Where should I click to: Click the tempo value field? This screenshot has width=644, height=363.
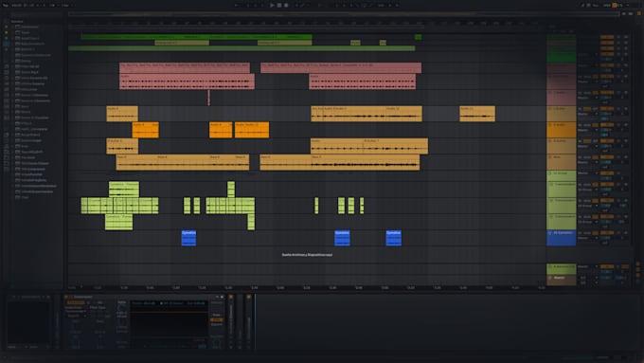tap(16, 6)
